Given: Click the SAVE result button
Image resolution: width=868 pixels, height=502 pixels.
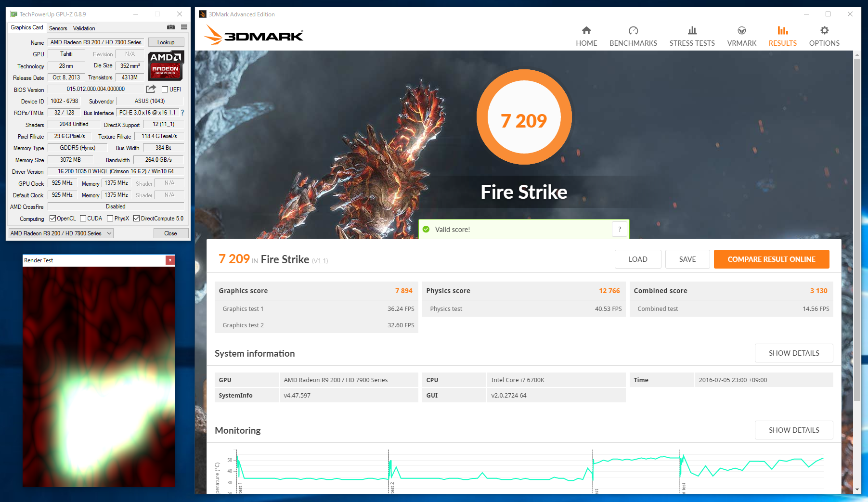Looking at the screenshot, I should (x=687, y=259).
